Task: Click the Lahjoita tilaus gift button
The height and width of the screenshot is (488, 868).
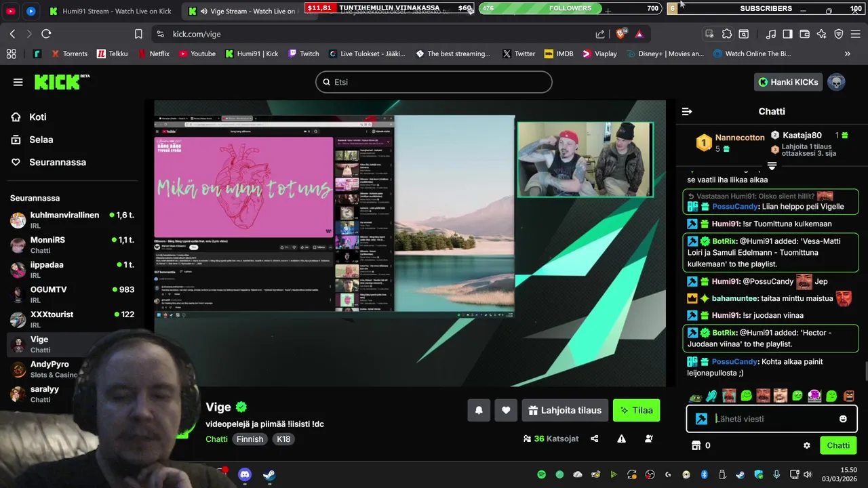Action: 565,410
